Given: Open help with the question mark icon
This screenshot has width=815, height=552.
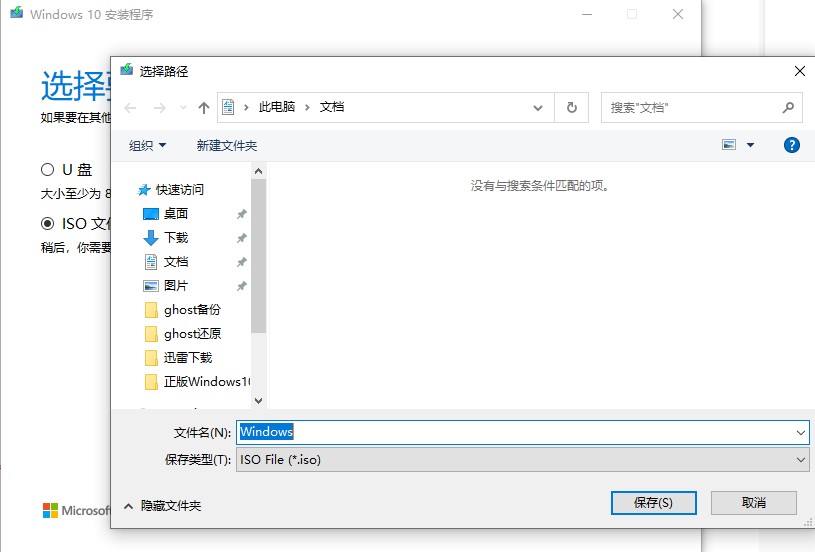Looking at the screenshot, I should [792, 145].
